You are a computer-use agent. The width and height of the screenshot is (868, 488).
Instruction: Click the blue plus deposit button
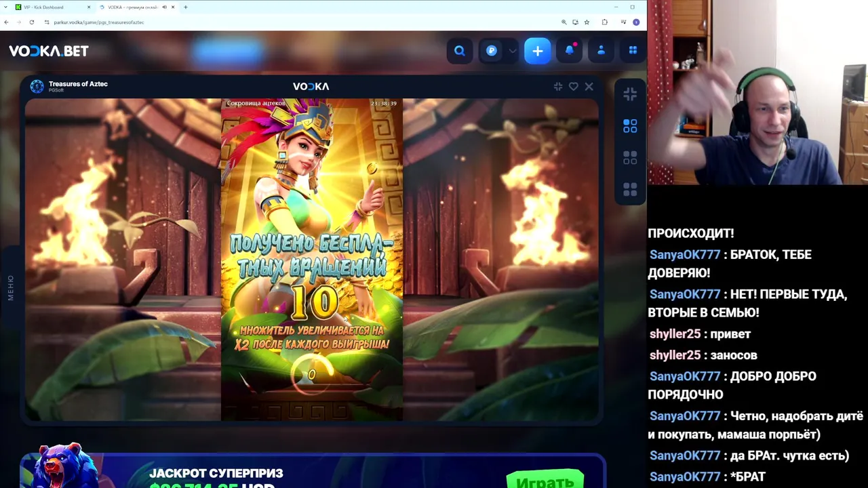click(x=538, y=51)
